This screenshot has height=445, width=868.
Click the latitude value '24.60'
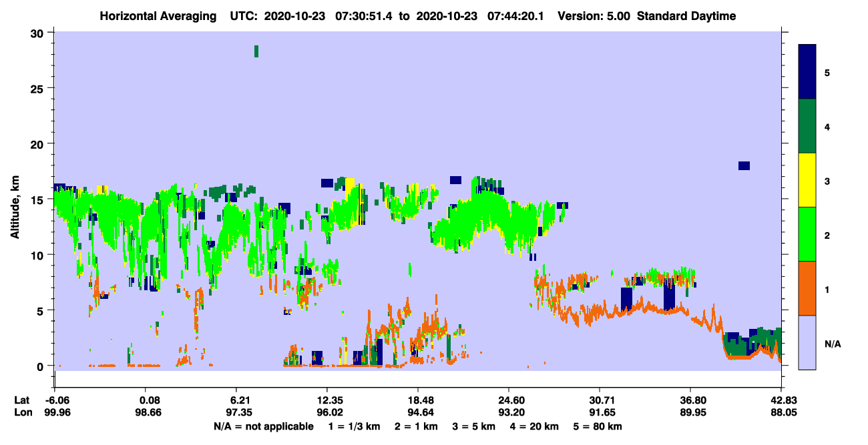pyautogui.click(x=509, y=400)
